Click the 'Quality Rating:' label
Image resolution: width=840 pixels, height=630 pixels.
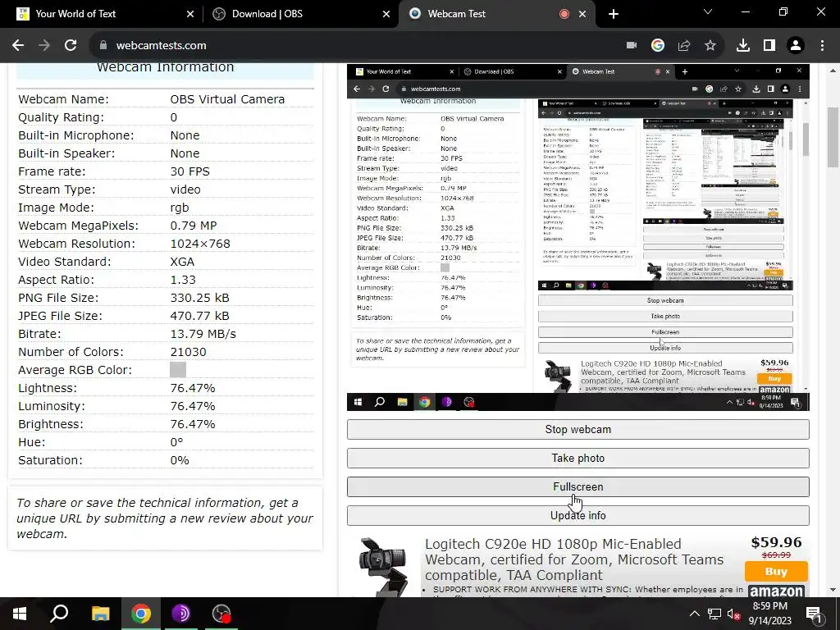pyautogui.click(x=61, y=117)
